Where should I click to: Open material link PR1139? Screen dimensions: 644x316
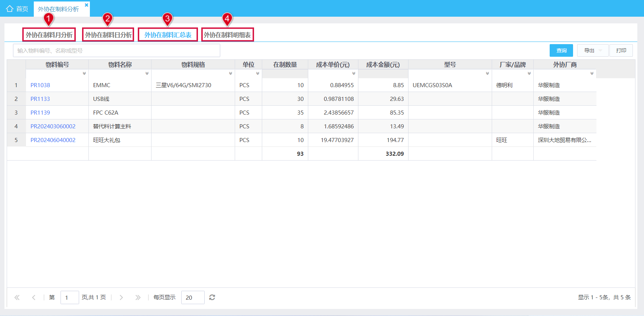click(40, 112)
